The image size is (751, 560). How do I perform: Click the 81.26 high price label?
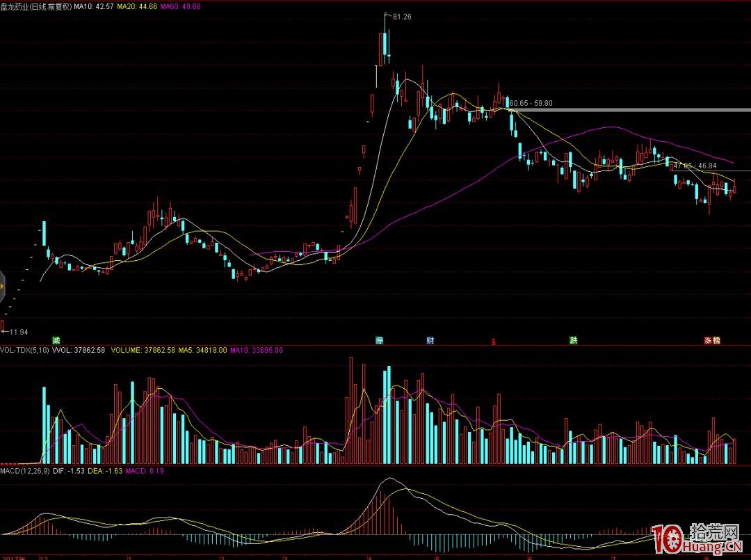(402, 17)
